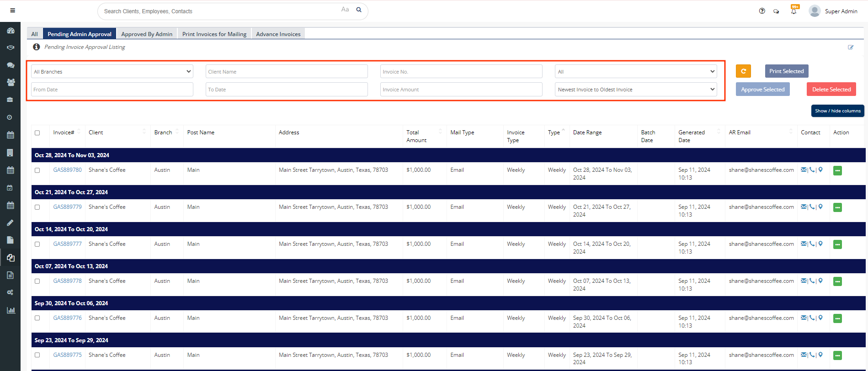Switch to Approved By Admin tab
868x371 pixels.
coord(147,34)
